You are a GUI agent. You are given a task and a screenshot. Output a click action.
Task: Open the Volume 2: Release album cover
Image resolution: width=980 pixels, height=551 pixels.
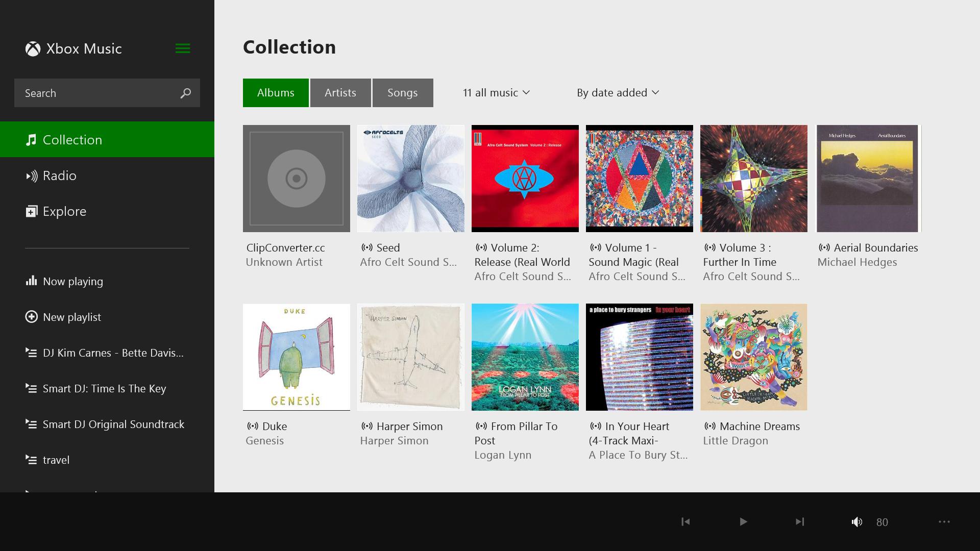coord(525,179)
